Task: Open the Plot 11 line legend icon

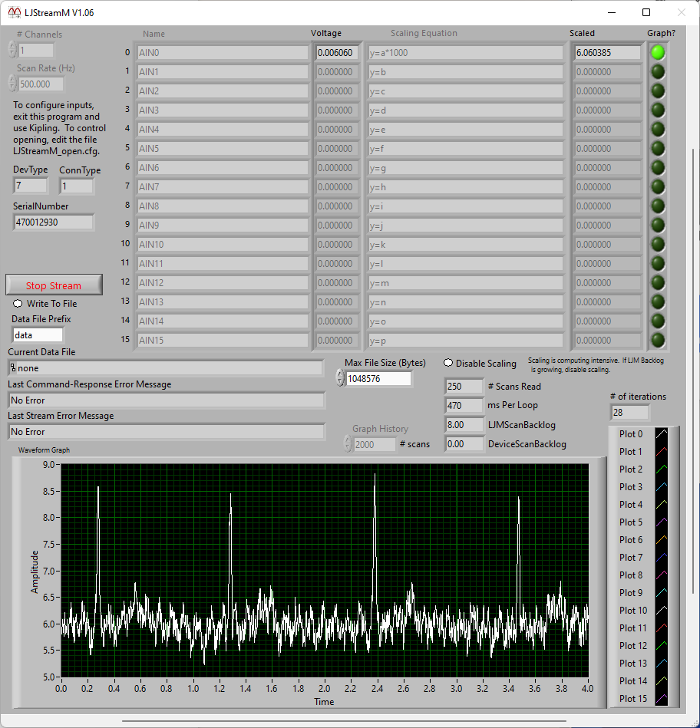Action: pyautogui.click(x=662, y=628)
